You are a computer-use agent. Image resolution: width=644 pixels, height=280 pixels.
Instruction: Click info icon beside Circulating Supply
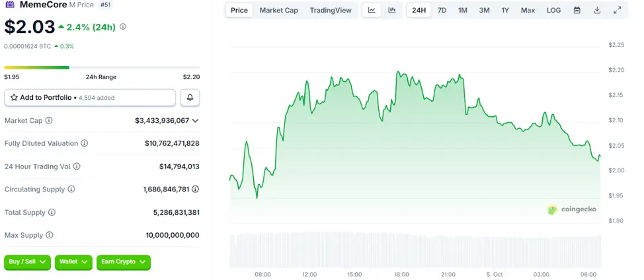(71, 190)
